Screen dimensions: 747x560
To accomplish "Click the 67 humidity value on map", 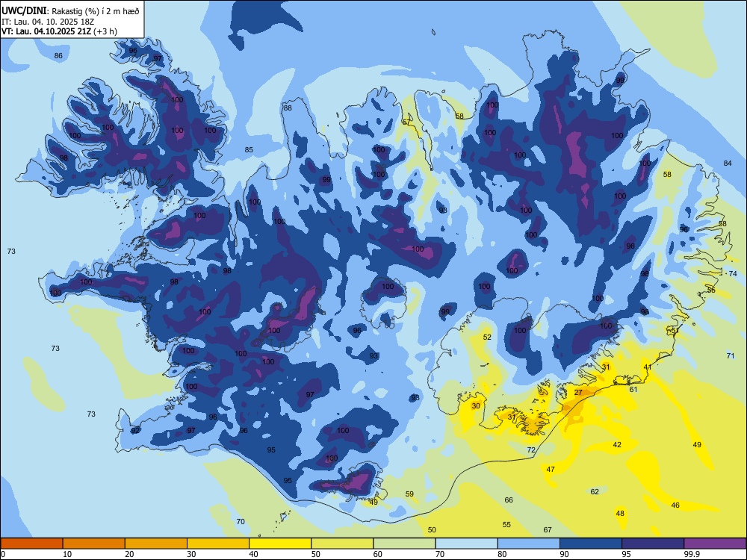I will (x=548, y=529).
